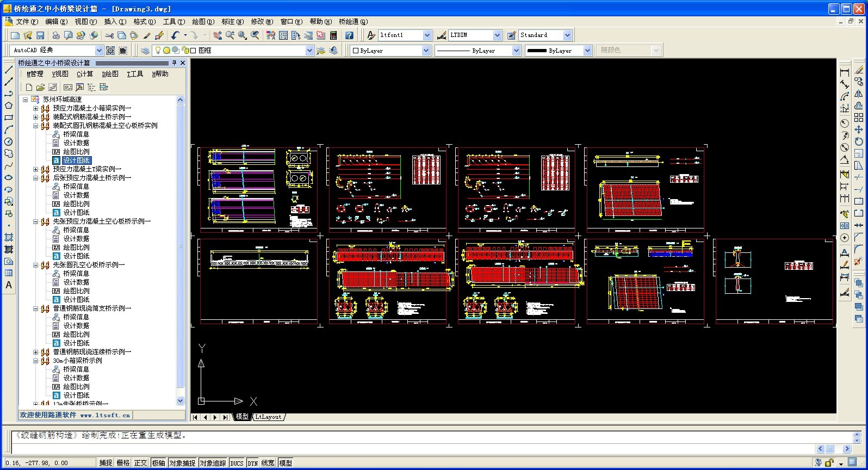Open the Standard table style dropdown
This screenshot has width=868, height=470.
567,35
